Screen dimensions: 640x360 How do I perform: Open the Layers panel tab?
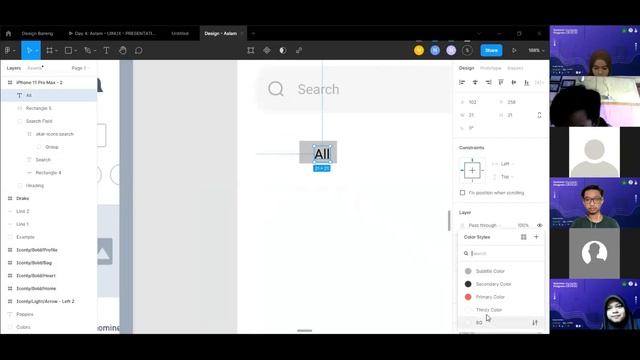pos(13,68)
